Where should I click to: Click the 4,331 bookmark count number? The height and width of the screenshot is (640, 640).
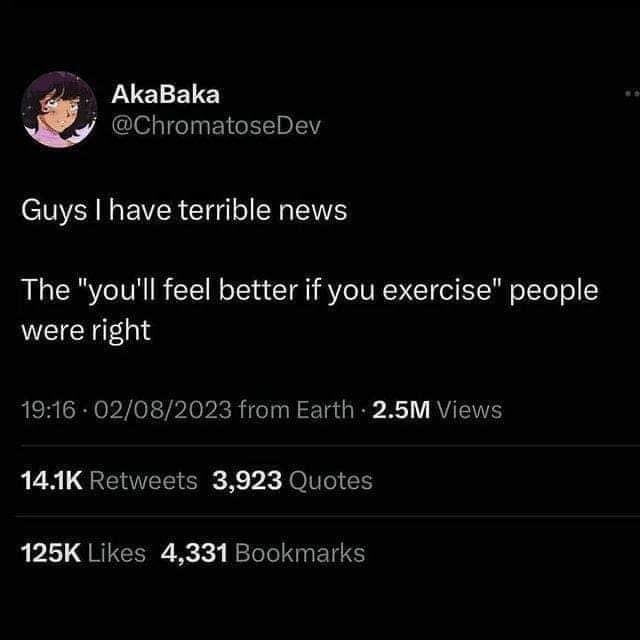click(x=194, y=553)
